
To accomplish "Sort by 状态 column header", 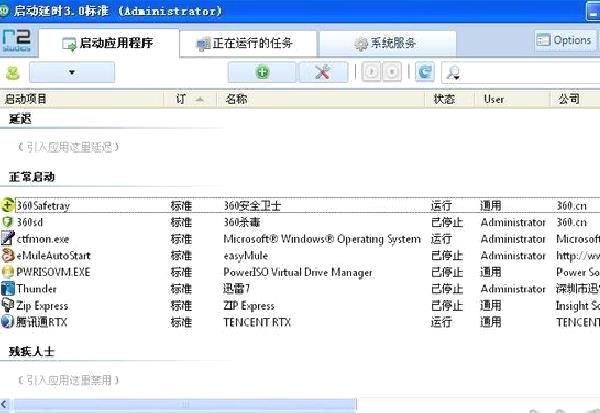I will (450, 99).
